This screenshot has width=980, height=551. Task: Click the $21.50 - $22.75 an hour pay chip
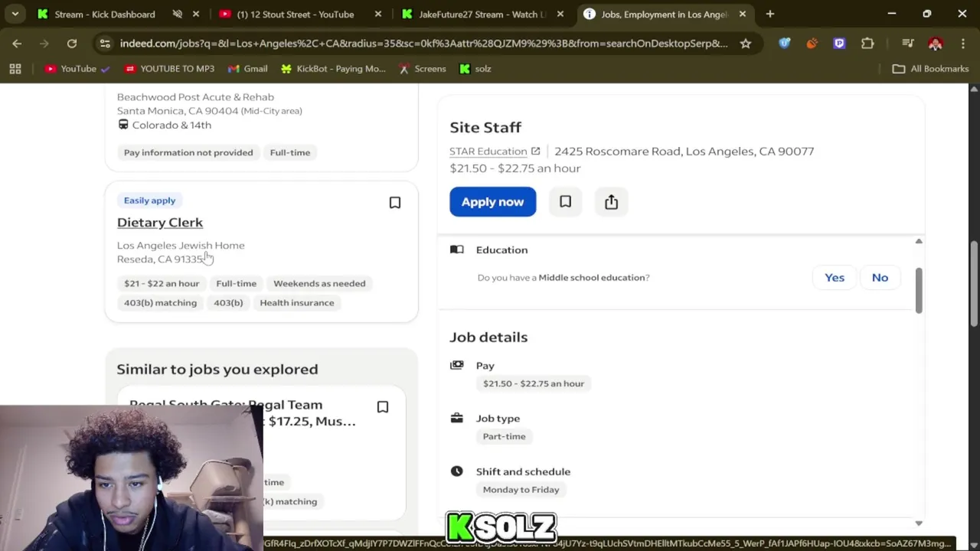point(534,383)
